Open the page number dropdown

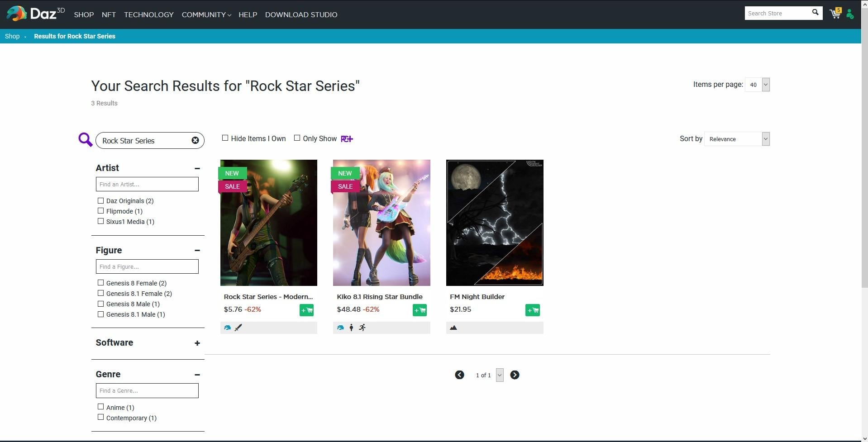tap(500, 375)
